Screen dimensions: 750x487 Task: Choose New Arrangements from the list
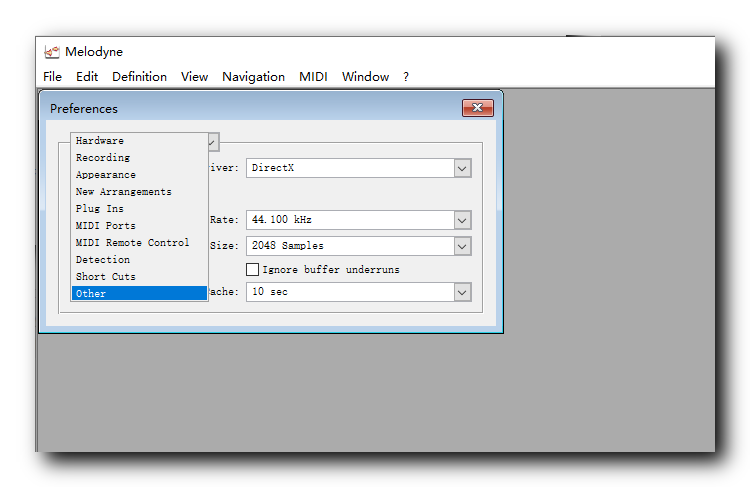[139, 191]
